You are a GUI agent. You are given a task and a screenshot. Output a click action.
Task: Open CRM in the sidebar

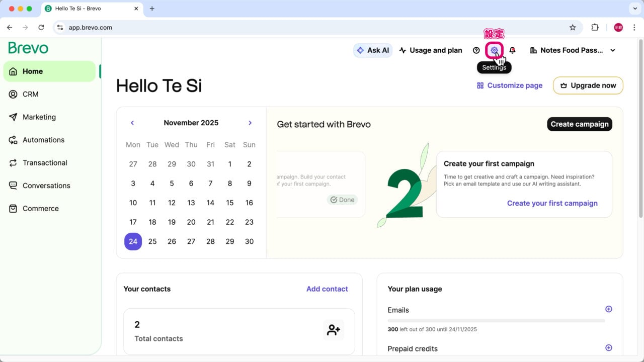[x=30, y=94]
